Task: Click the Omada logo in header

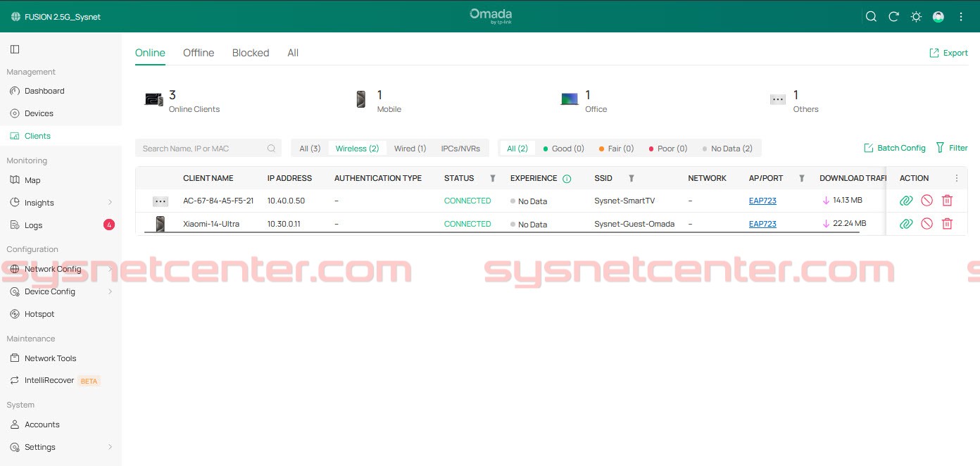Action: click(x=491, y=16)
